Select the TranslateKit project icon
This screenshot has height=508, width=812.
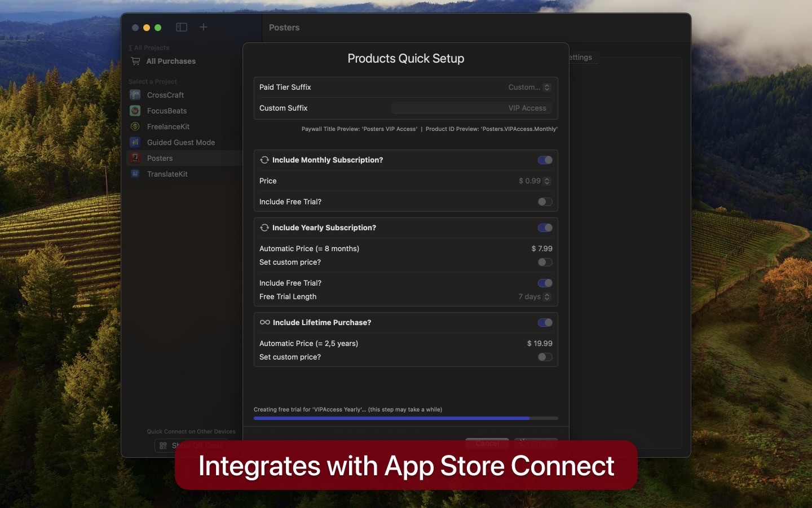point(135,174)
